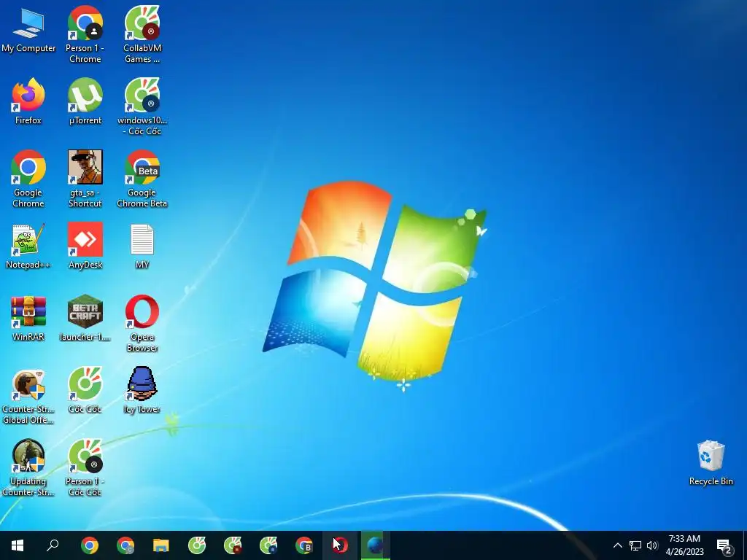Launch taskbar Chrome with the profile badge
Screen dimensions: 747x560
pos(125,545)
